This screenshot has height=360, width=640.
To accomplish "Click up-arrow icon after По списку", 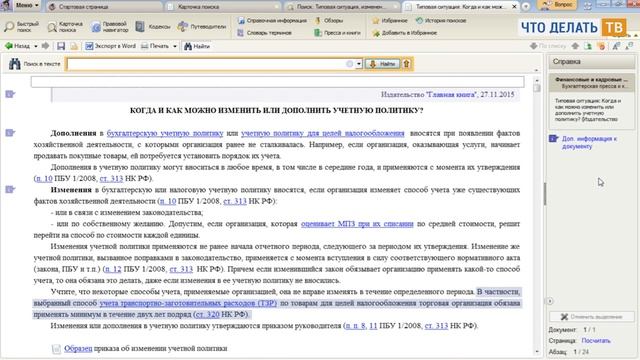I will (575, 46).
